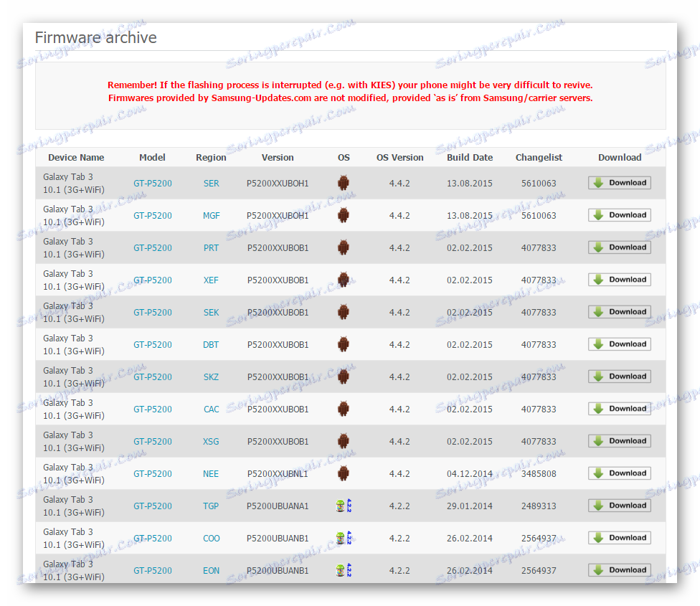Click the Android KitKat icon in the SER row
The height and width of the screenshot is (606, 700).
click(344, 183)
